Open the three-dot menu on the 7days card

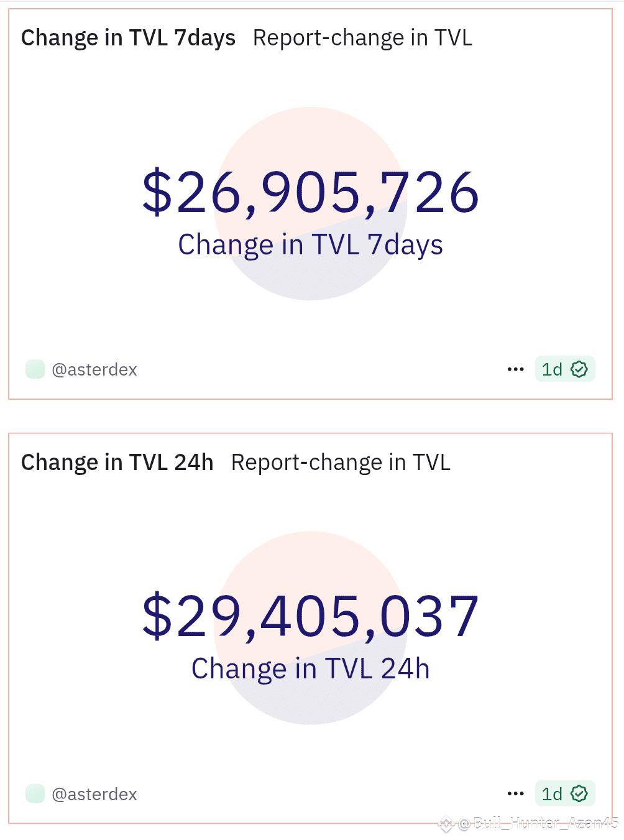coord(515,369)
